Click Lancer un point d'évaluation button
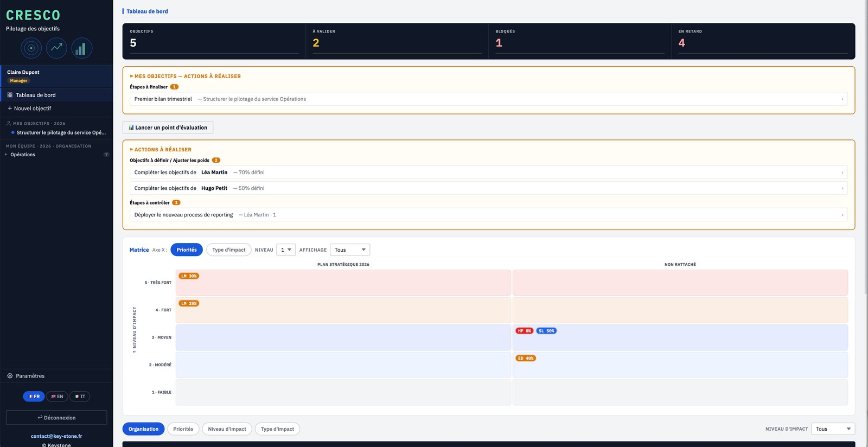868x447 pixels. (168, 127)
